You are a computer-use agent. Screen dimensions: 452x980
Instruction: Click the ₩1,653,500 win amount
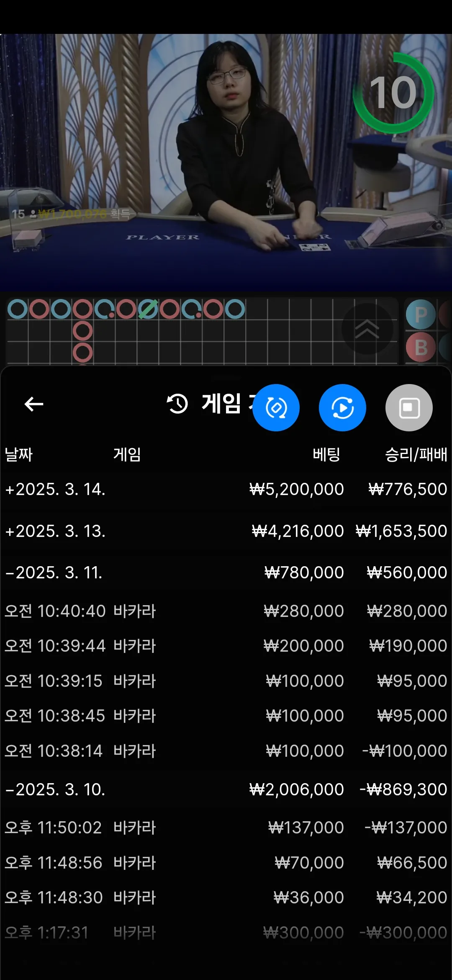(x=401, y=531)
